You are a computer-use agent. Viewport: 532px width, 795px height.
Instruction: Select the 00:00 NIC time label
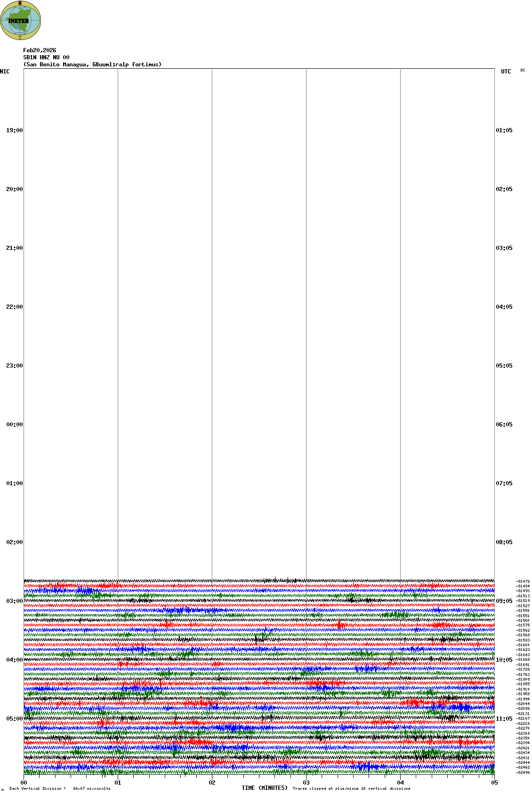tap(14, 425)
